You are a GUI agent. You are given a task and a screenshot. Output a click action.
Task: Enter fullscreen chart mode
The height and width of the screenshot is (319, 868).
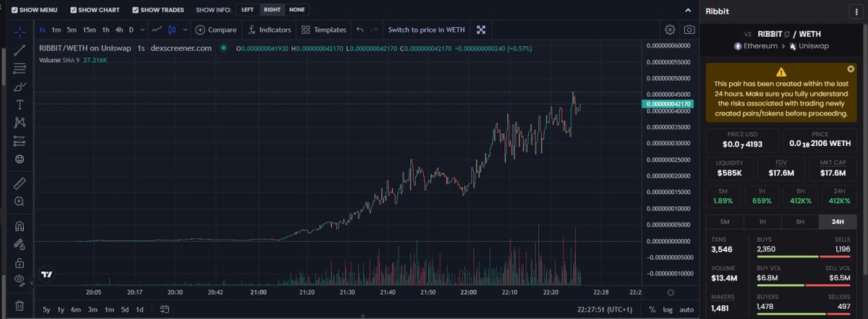(x=481, y=30)
